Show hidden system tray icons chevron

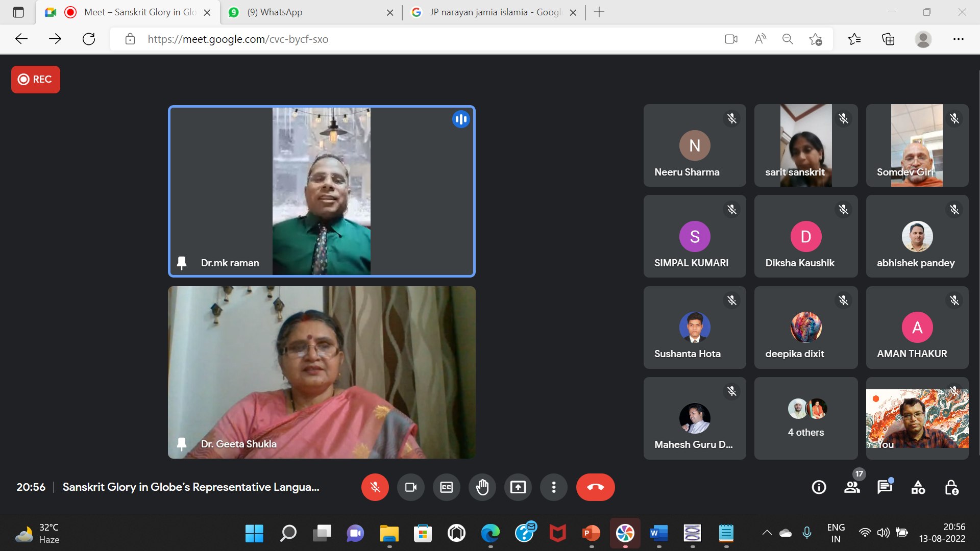tap(767, 533)
